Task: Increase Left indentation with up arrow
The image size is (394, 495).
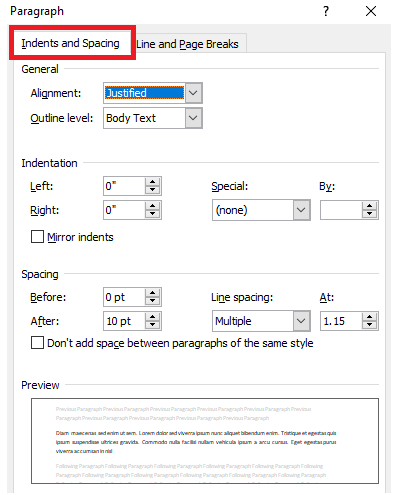Action: click(153, 182)
